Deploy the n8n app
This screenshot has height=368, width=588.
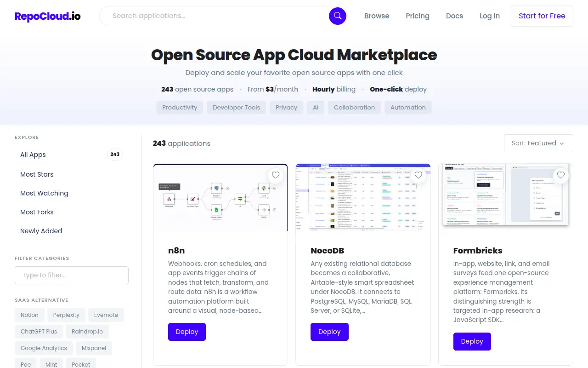187,332
